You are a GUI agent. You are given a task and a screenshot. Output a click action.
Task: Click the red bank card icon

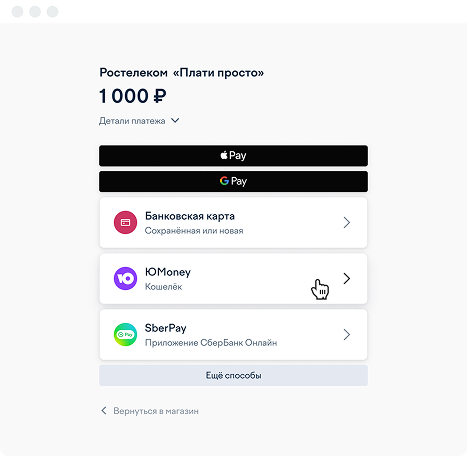click(x=125, y=222)
